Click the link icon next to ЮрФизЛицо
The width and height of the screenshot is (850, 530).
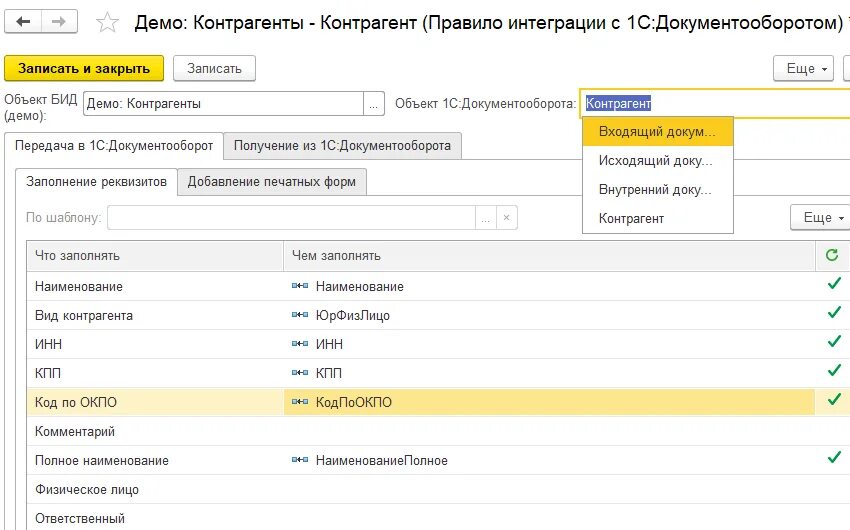point(300,315)
